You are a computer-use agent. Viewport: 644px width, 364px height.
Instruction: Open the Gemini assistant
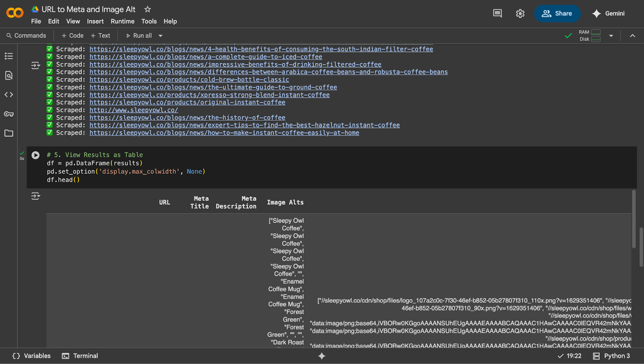pos(609,13)
